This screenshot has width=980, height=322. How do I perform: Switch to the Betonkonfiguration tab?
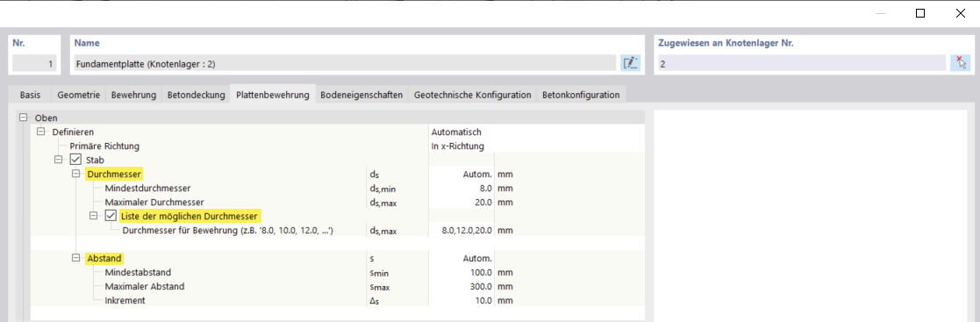coord(582,95)
